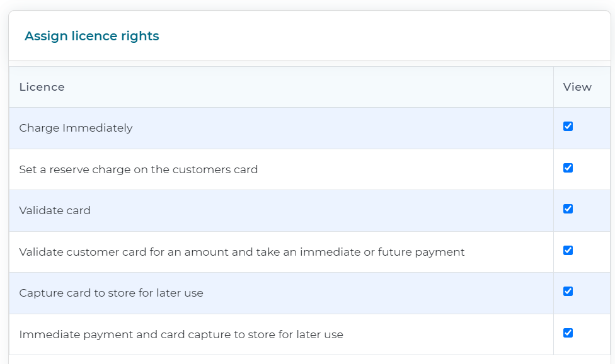
Task: Click Validate customer card for an amount text
Action: 242,252
